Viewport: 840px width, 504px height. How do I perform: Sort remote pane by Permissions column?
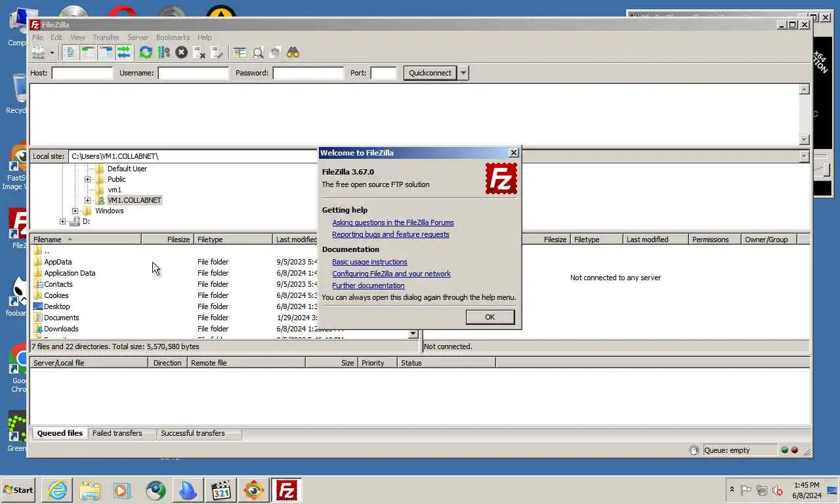pos(715,240)
